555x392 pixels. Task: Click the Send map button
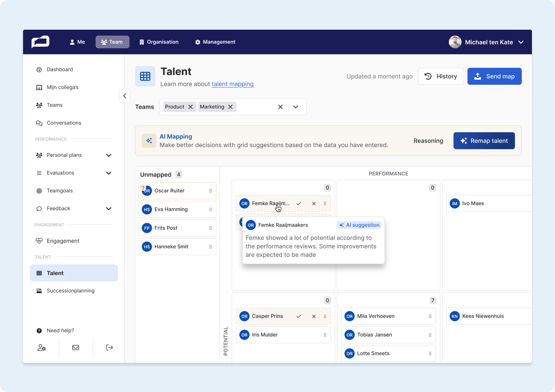(494, 76)
